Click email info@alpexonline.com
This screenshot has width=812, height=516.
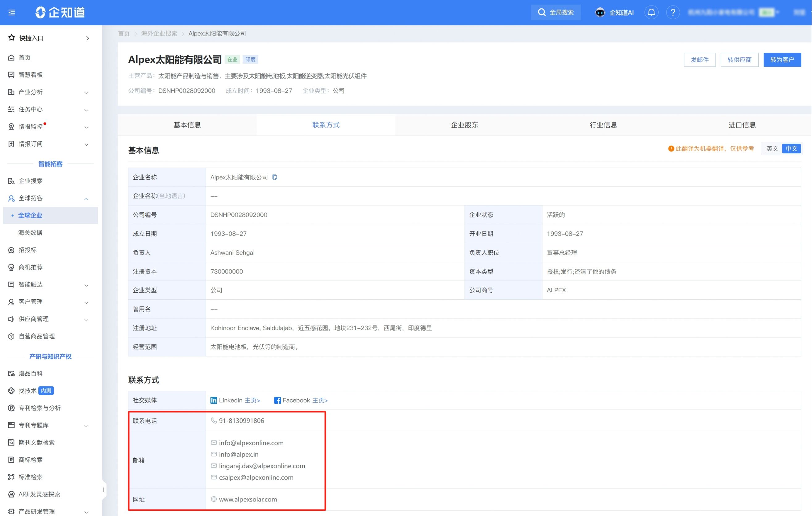point(251,443)
